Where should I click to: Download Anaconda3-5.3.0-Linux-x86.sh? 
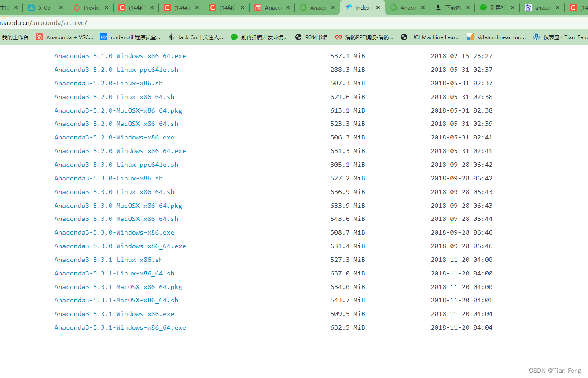click(x=108, y=178)
